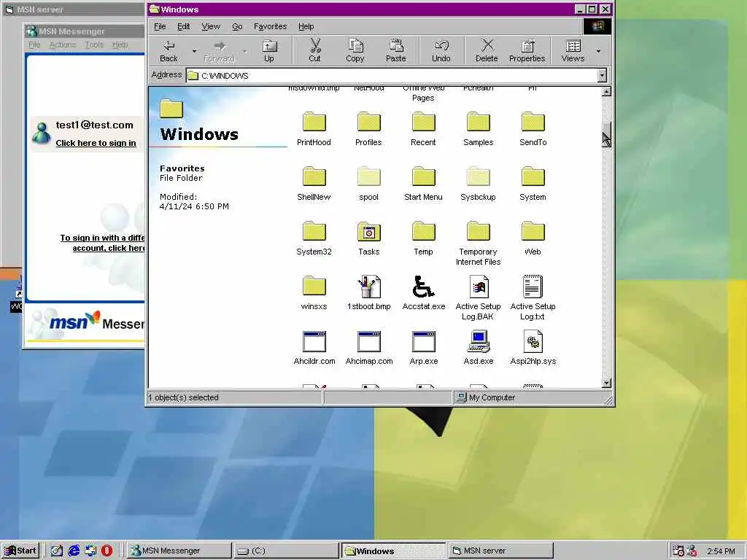Image resolution: width=747 pixels, height=560 pixels.
Task: Select the 1stboot.bmp file
Action: coord(368,293)
